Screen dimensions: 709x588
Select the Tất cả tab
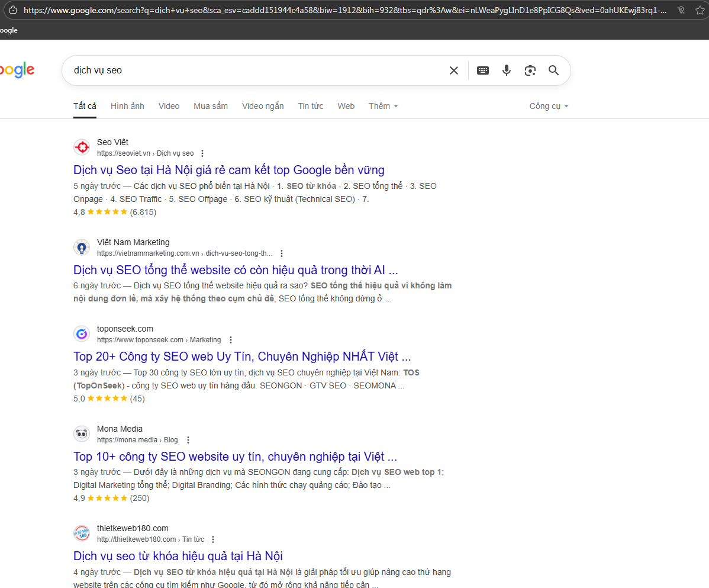click(x=85, y=107)
